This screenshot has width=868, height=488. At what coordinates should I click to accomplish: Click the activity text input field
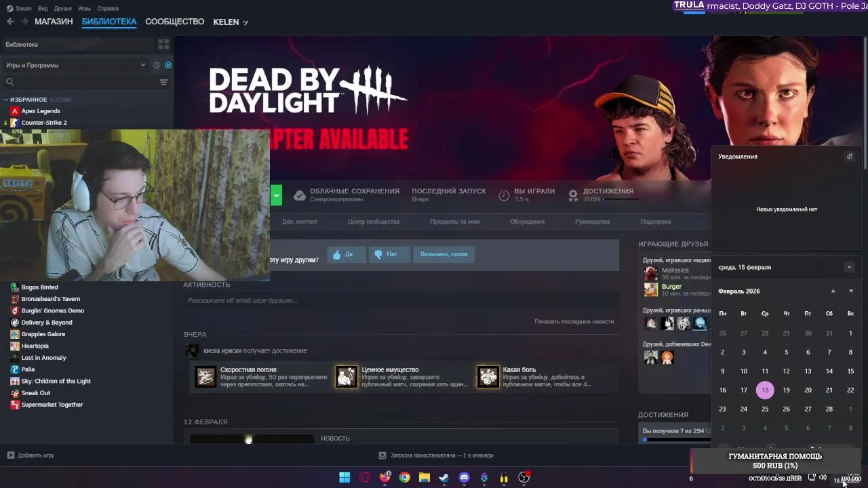point(401,300)
